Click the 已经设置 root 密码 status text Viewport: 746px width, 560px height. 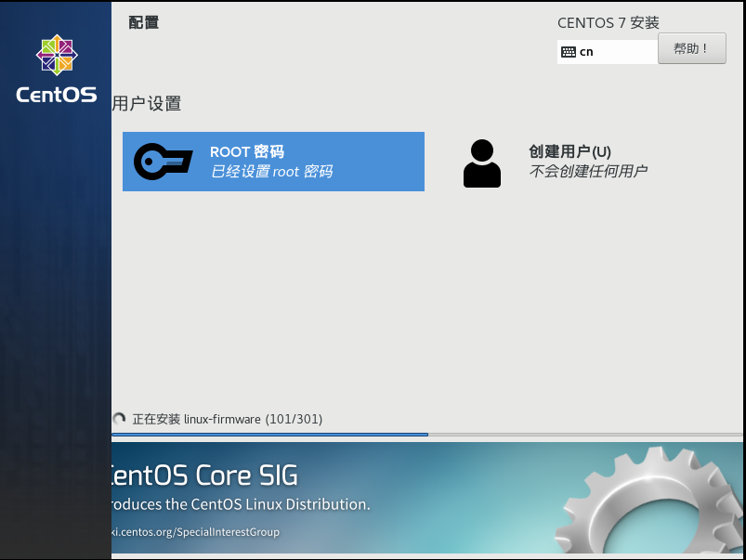tap(271, 171)
